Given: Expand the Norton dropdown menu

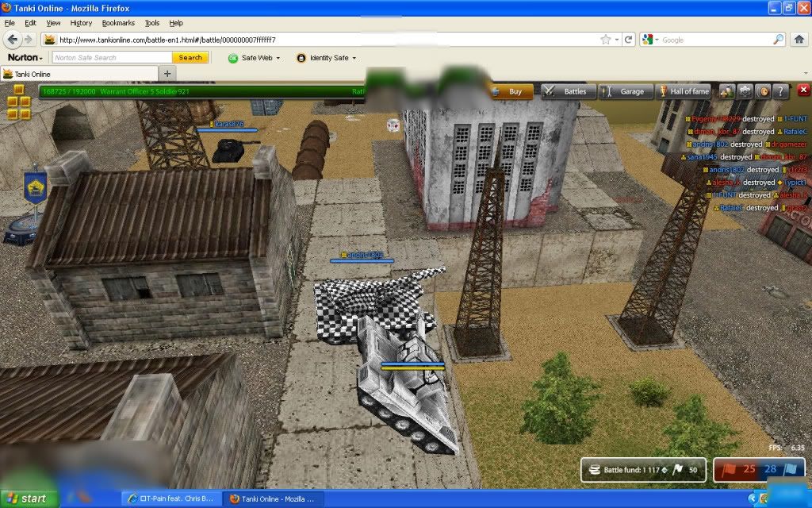Looking at the screenshot, I should pyautogui.click(x=25, y=58).
